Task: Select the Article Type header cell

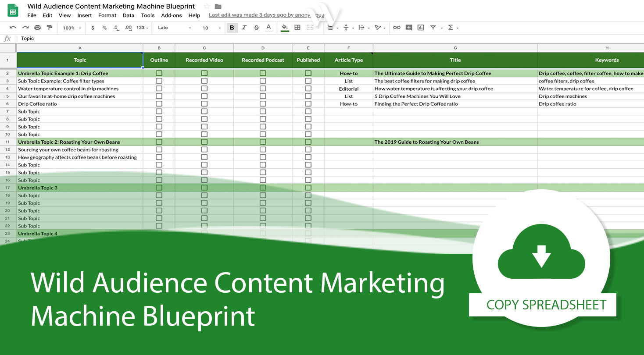Action: (x=349, y=60)
